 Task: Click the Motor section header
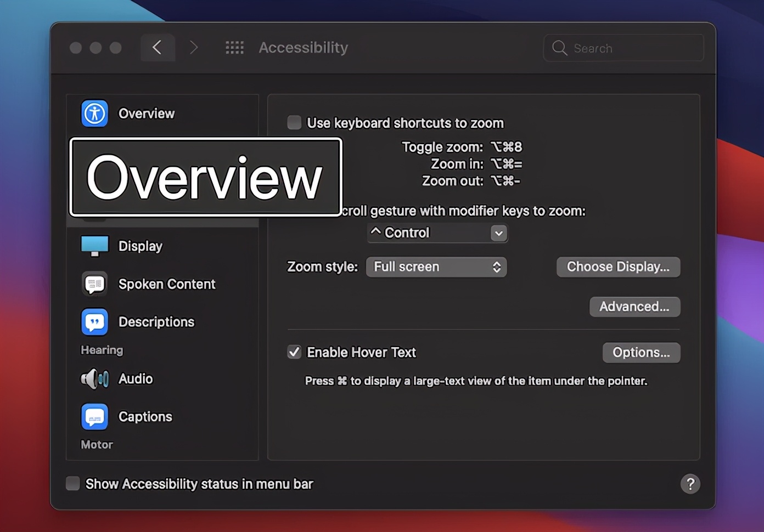click(x=97, y=445)
